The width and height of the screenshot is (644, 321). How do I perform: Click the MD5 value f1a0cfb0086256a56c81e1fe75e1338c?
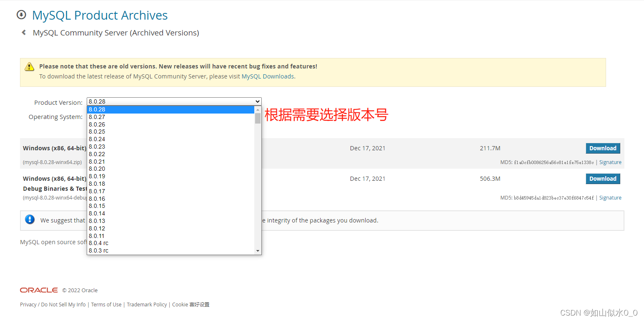click(x=554, y=162)
